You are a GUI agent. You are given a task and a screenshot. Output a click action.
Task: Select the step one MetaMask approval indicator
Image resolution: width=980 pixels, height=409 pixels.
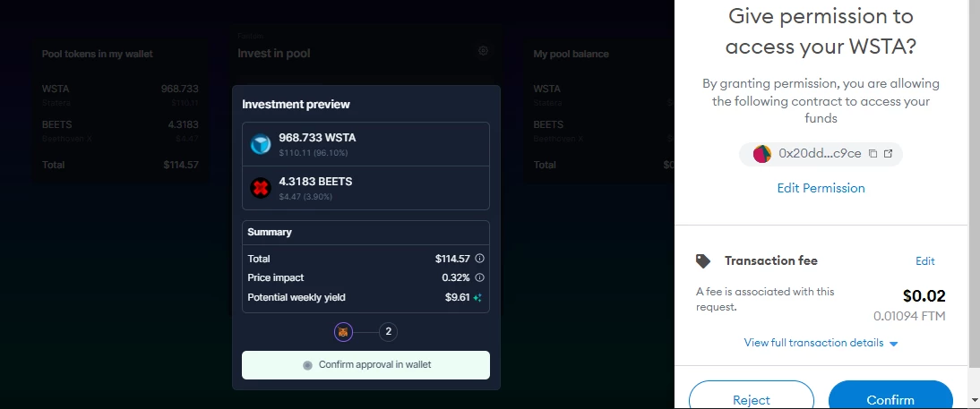click(x=343, y=331)
